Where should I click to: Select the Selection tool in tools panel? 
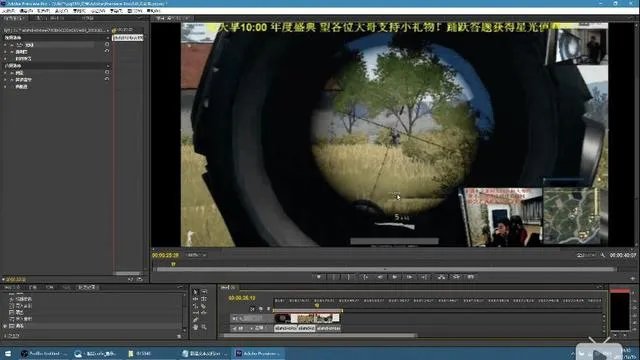coord(195,292)
